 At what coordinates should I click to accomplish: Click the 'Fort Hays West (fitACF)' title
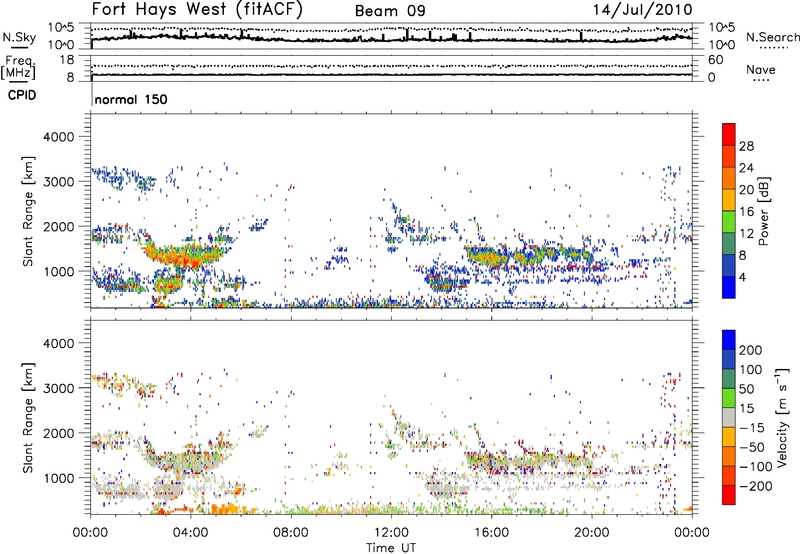pyautogui.click(x=197, y=9)
